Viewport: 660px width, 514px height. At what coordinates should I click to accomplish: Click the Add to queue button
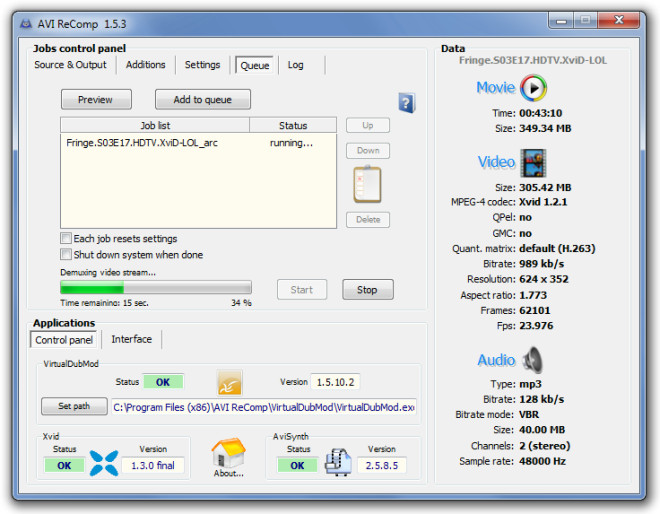coord(203,100)
